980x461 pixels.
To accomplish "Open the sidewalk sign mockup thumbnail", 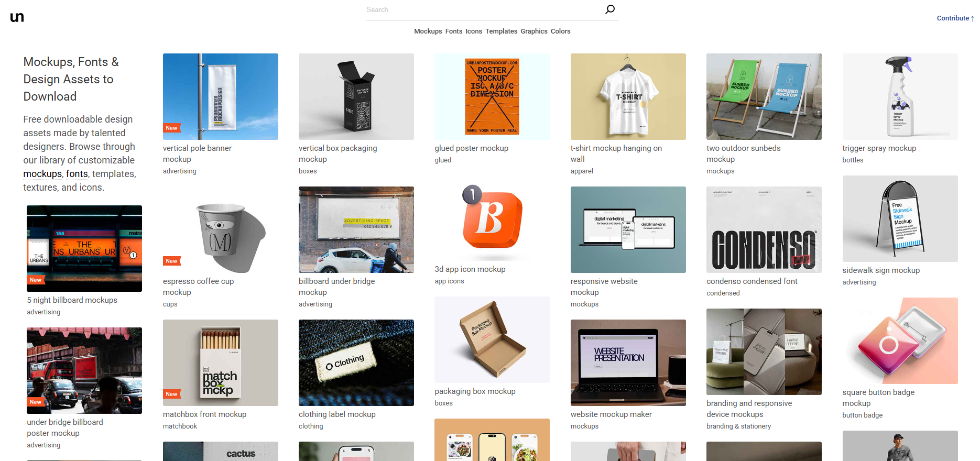I will 900,218.
